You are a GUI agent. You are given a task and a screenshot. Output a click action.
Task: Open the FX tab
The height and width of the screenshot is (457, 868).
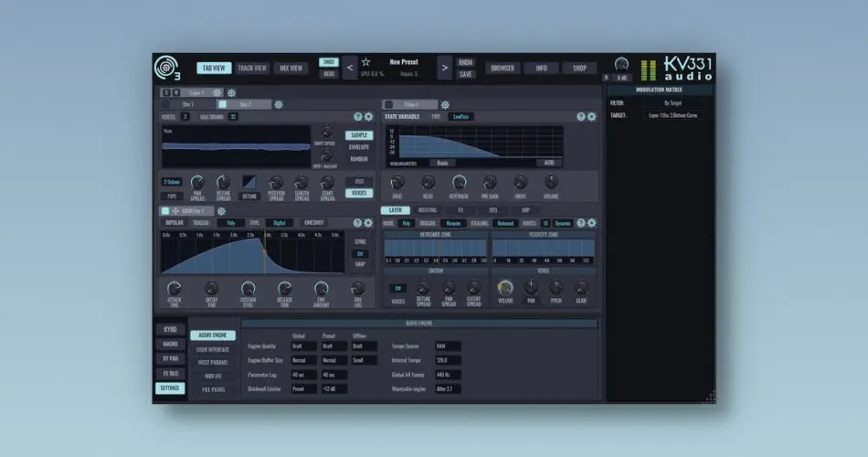point(460,210)
